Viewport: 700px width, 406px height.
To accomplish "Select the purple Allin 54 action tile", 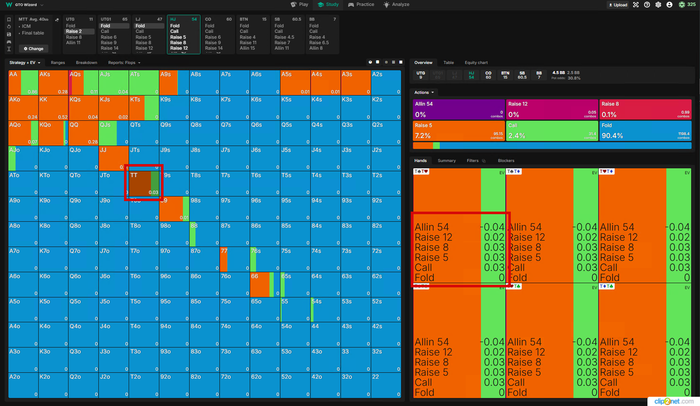I will [x=458, y=110].
